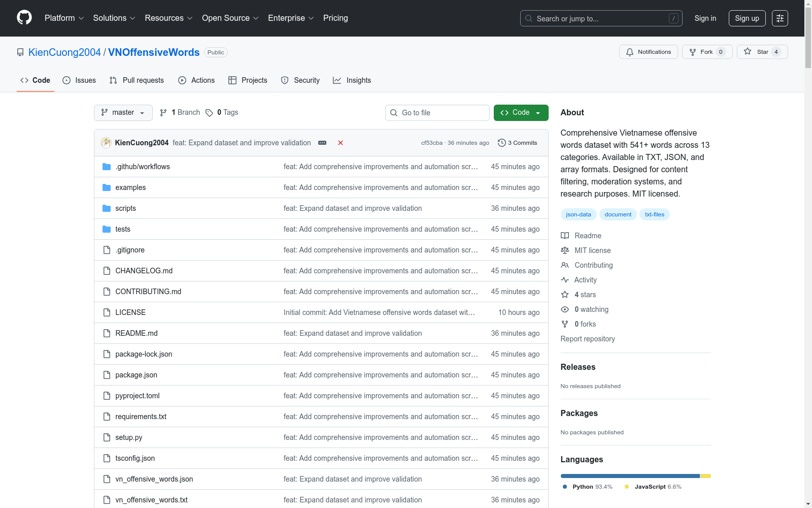812x508 pixels.
Task: Click the book icon beside Readme
Action: tap(565, 236)
